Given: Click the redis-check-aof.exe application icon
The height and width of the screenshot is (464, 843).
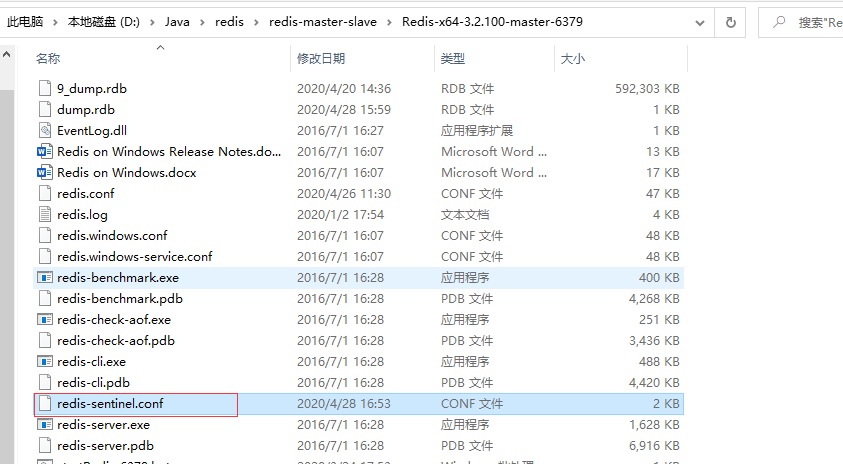Looking at the screenshot, I should [45, 319].
